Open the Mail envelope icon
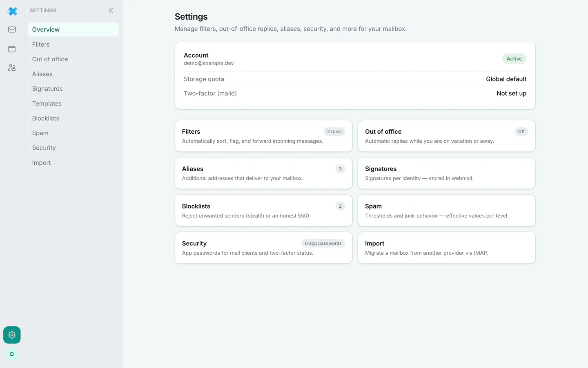Image resolution: width=588 pixels, height=368 pixels. [x=12, y=29]
